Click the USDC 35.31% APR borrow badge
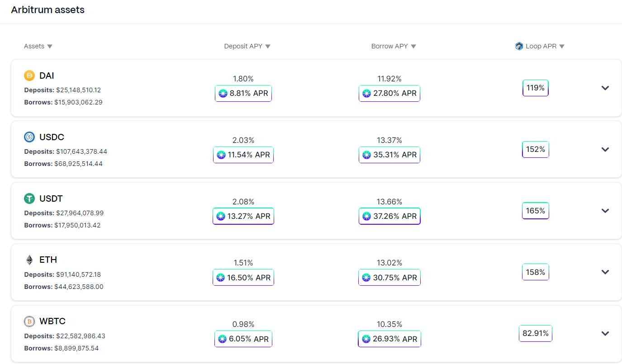 389,155
